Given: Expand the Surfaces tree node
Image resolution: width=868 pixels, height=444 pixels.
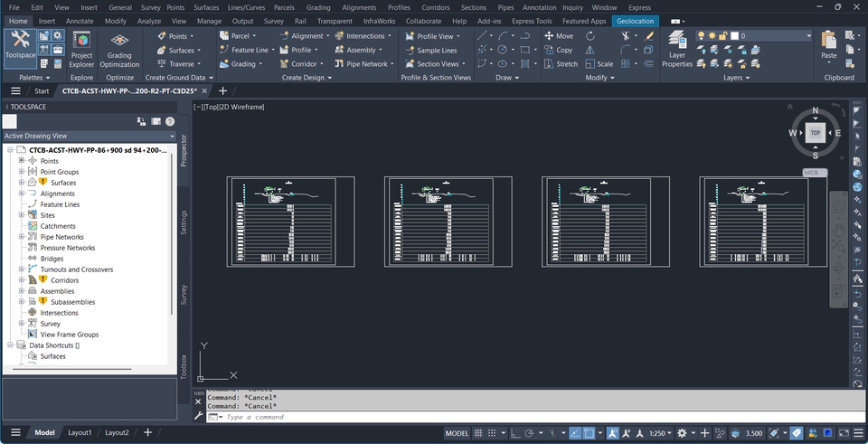Looking at the screenshot, I should [x=22, y=183].
